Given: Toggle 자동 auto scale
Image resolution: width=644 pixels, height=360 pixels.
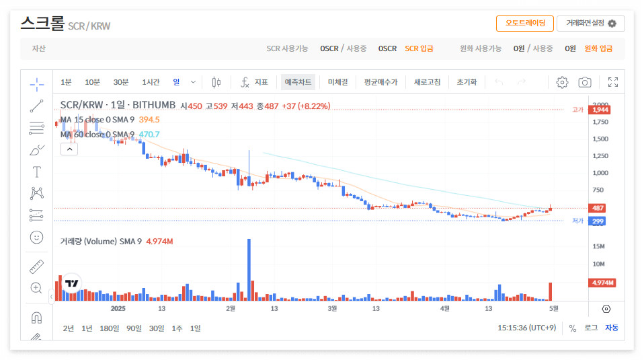Looking at the screenshot, I should pos(612,328).
